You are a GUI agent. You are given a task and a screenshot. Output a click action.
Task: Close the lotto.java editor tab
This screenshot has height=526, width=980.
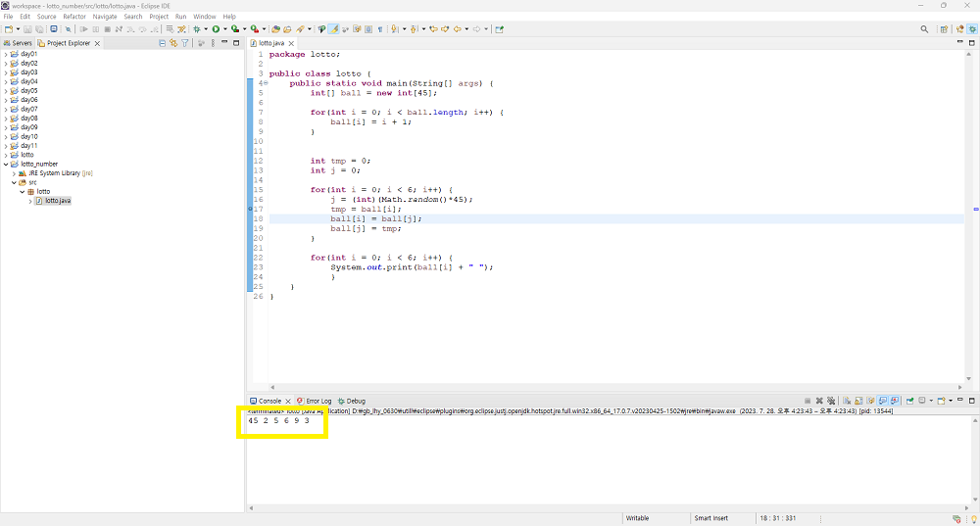tap(291, 43)
